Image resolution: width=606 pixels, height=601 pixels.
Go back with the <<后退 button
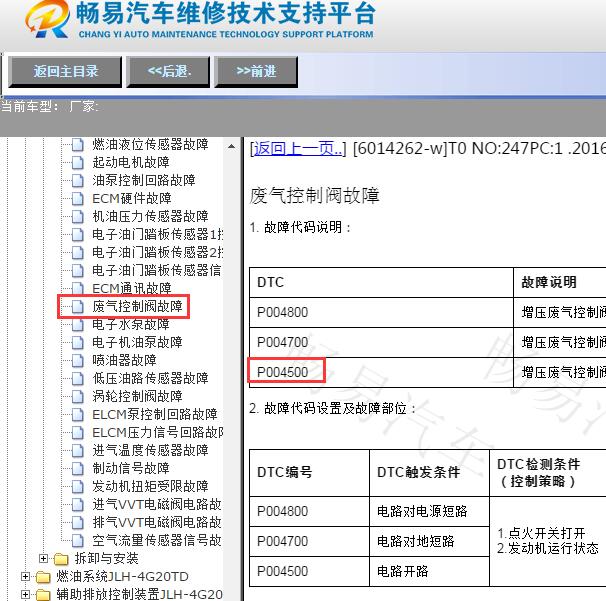[x=168, y=72]
